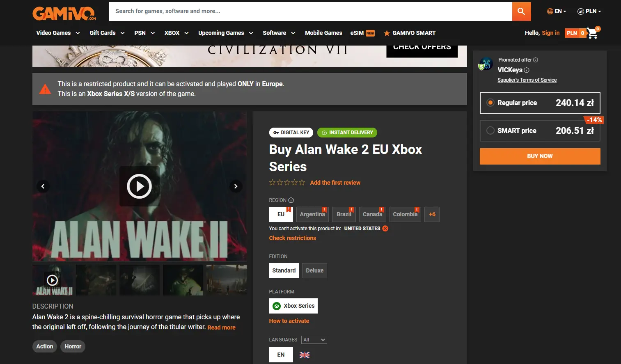
Task: Click the Sign in link
Action: pos(550,33)
